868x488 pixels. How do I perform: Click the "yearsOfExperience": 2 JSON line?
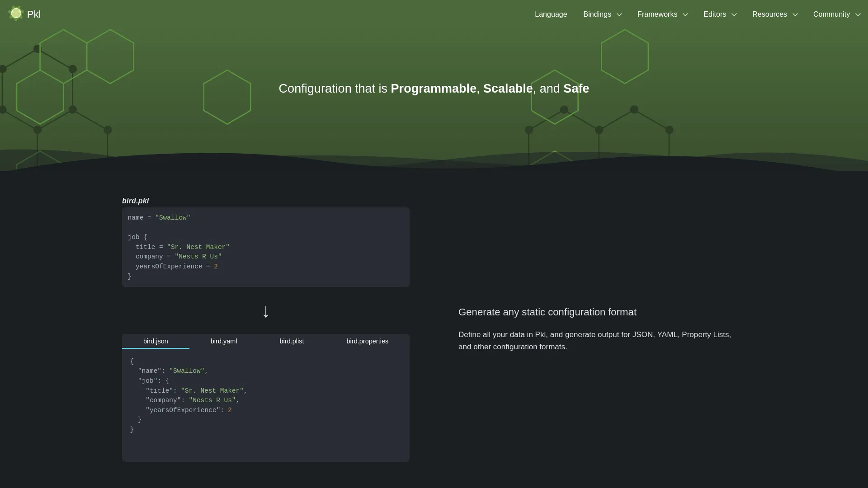pyautogui.click(x=189, y=410)
